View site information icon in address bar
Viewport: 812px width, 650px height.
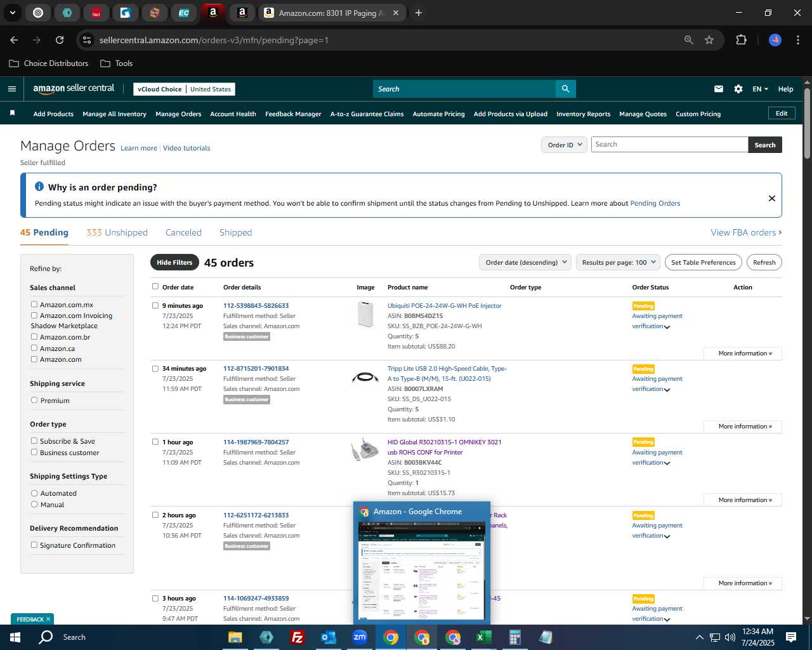[87, 40]
